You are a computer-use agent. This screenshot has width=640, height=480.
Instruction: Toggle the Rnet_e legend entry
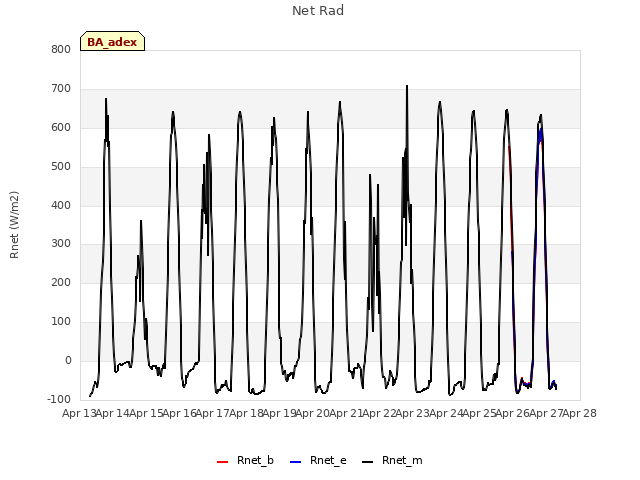pos(318,461)
